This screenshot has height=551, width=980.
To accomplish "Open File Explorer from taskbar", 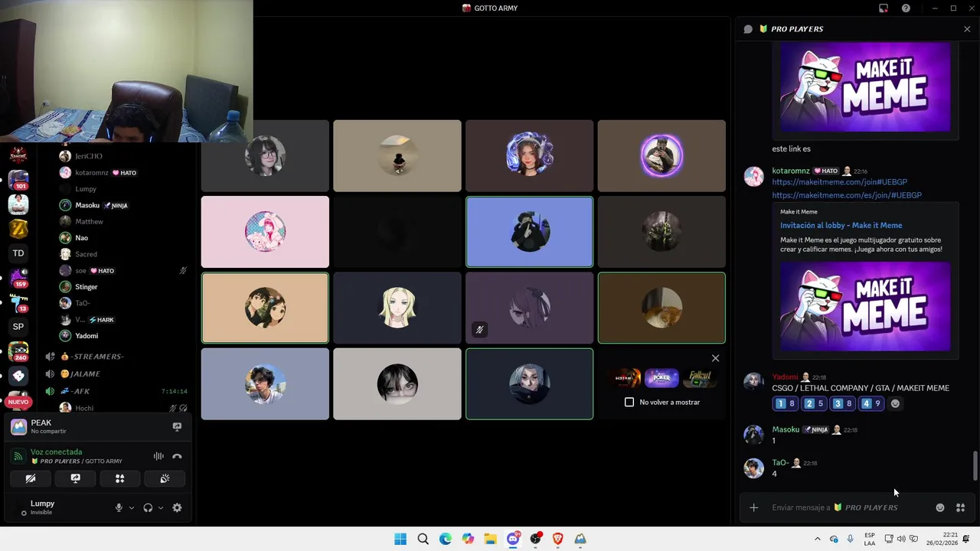I will pos(490,539).
